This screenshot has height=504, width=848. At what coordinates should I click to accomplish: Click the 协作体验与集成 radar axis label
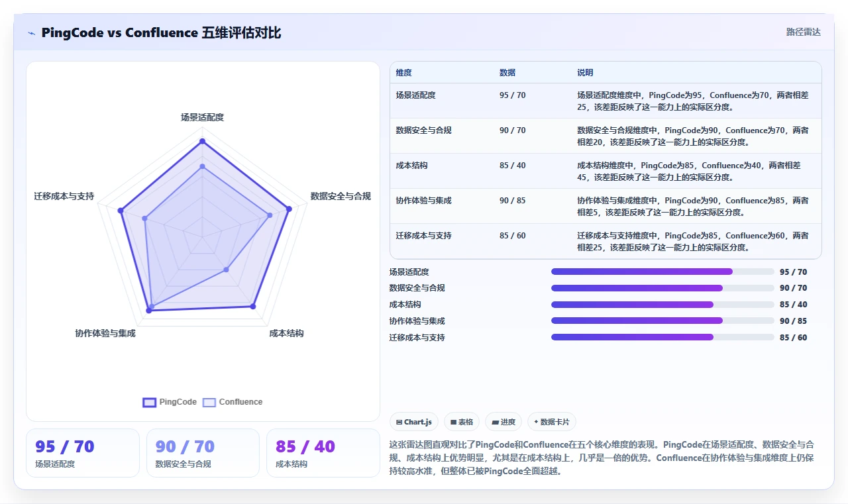[105, 333]
